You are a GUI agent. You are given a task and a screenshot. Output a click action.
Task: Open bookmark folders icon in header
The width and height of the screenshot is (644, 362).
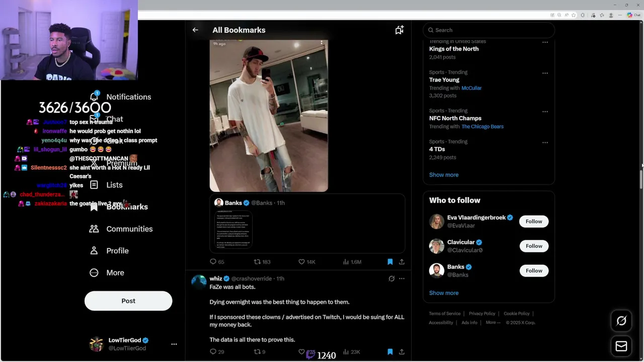click(x=399, y=30)
